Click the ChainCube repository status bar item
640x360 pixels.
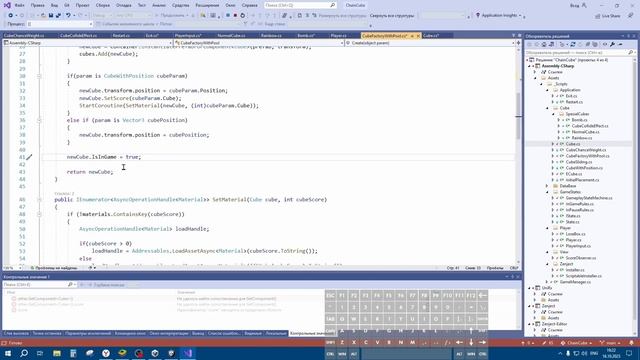[577, 343]
